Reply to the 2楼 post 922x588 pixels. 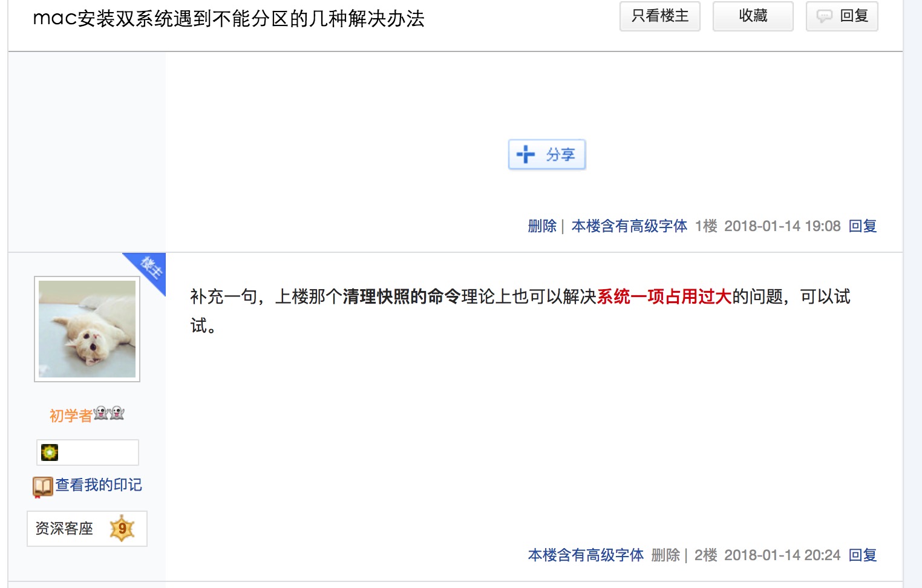(x=862, y=555)
